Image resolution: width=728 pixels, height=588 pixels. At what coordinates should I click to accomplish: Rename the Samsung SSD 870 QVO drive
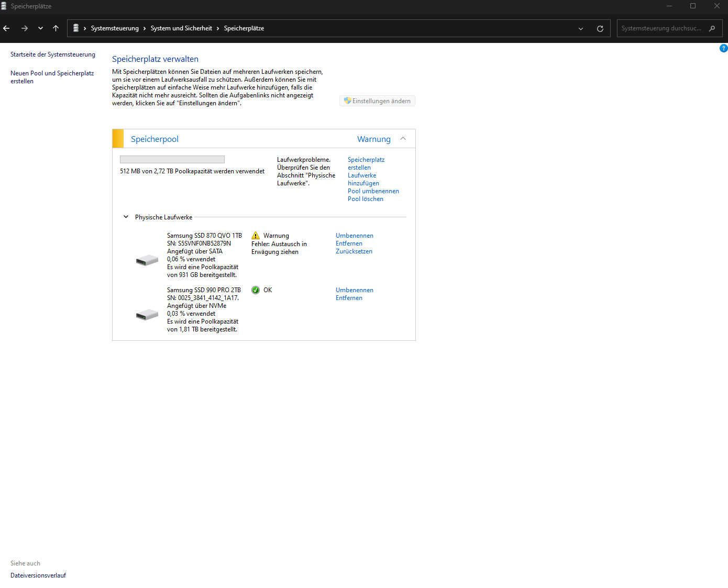click(x=355, y=236)
